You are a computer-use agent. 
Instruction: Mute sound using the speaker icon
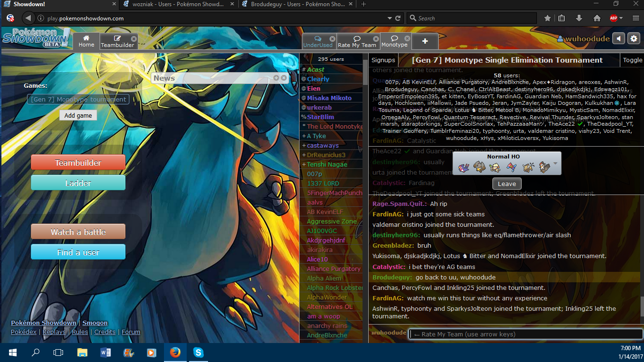coord(618,38)
